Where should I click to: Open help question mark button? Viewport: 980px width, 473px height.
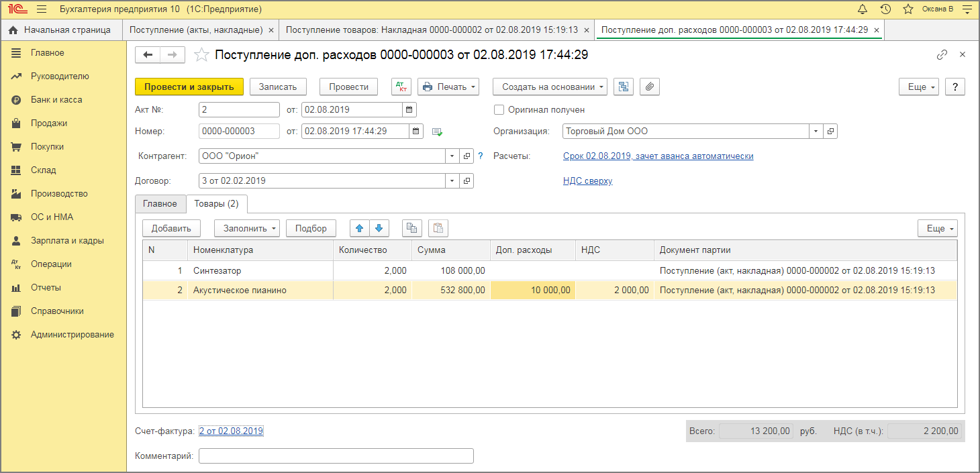tap(954, 87)
